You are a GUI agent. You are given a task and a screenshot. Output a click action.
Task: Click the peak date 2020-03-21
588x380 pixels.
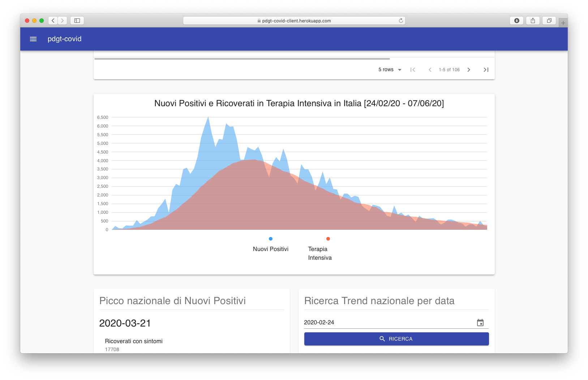click(125, 323)
